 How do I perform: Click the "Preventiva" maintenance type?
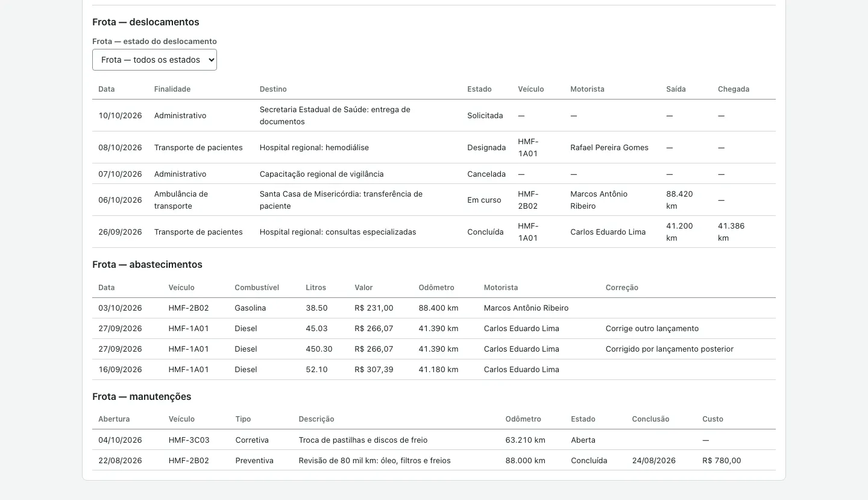pyautogui.click(x=254, y=461)
